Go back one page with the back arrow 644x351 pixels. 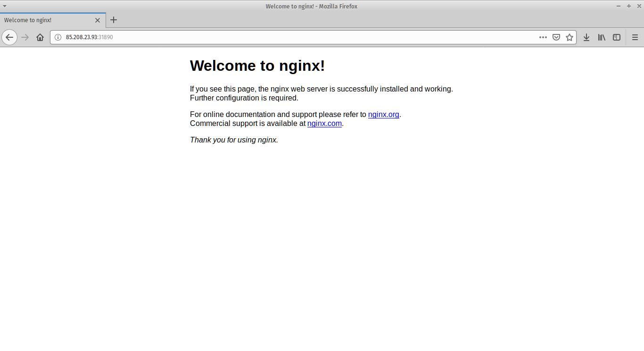coord(9,37)
